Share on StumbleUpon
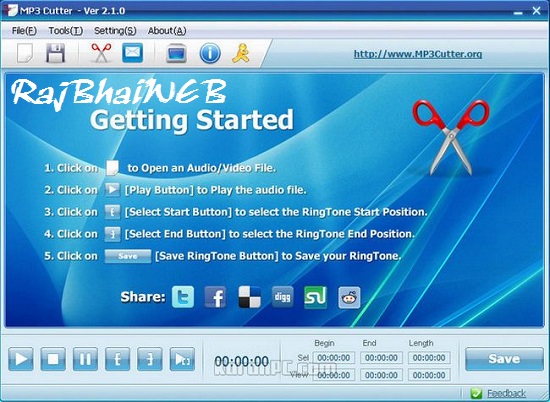550x402 pixels. (x=316, y=297)
